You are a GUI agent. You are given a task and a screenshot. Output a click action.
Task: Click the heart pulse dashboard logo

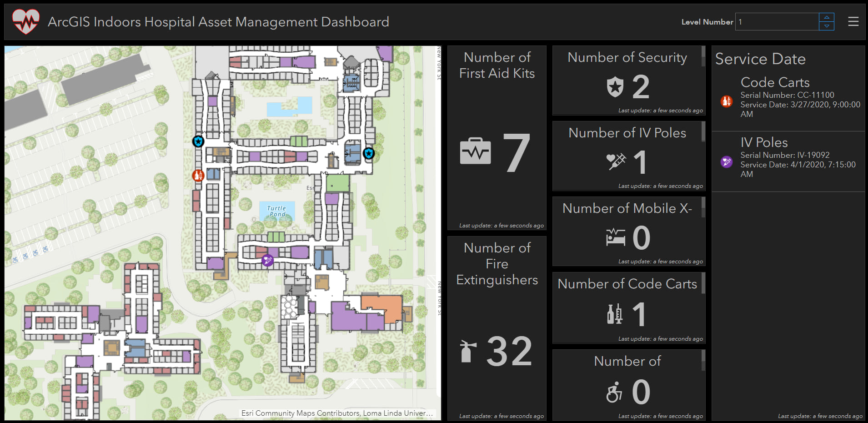pyautogui.click(x=26, y=21)
